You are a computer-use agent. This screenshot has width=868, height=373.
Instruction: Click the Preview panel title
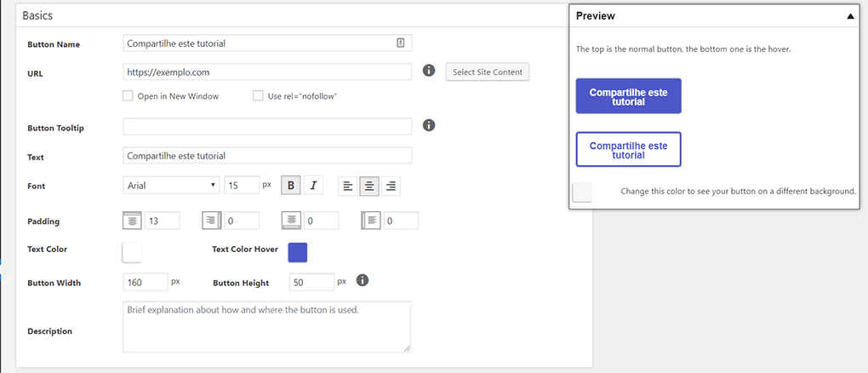tap(596, 16)
